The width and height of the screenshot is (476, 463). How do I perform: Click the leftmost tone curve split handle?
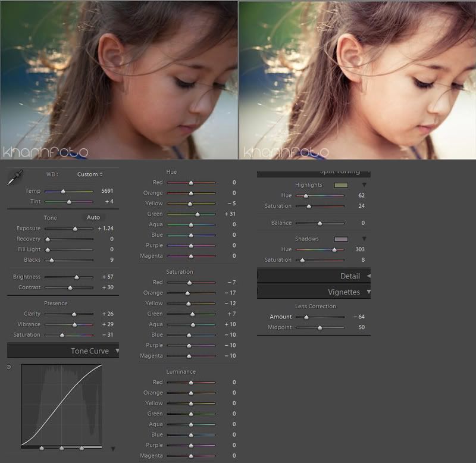(42, 448)
